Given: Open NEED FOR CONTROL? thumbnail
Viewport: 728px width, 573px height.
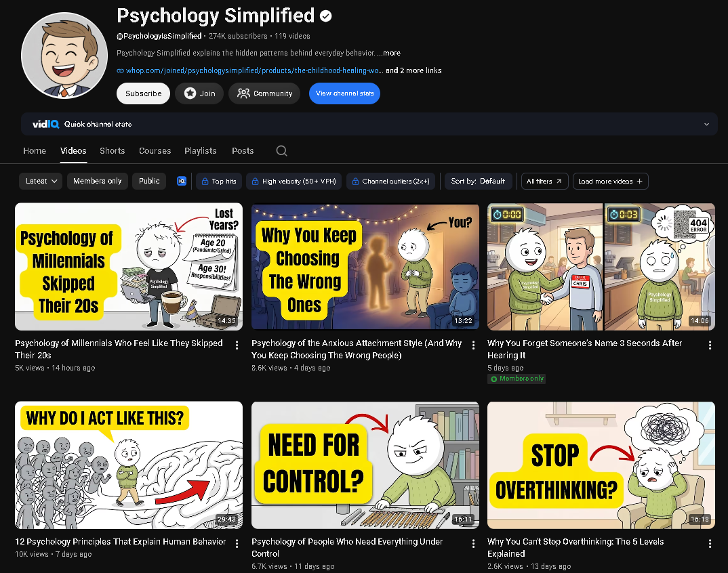Looking at the screenshot, I should (365, 465).
